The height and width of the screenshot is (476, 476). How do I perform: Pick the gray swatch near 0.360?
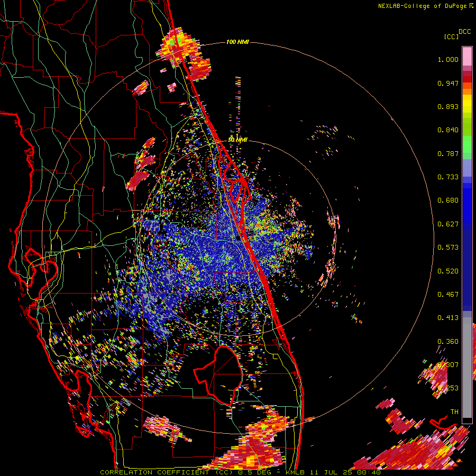tap(467, 368)
